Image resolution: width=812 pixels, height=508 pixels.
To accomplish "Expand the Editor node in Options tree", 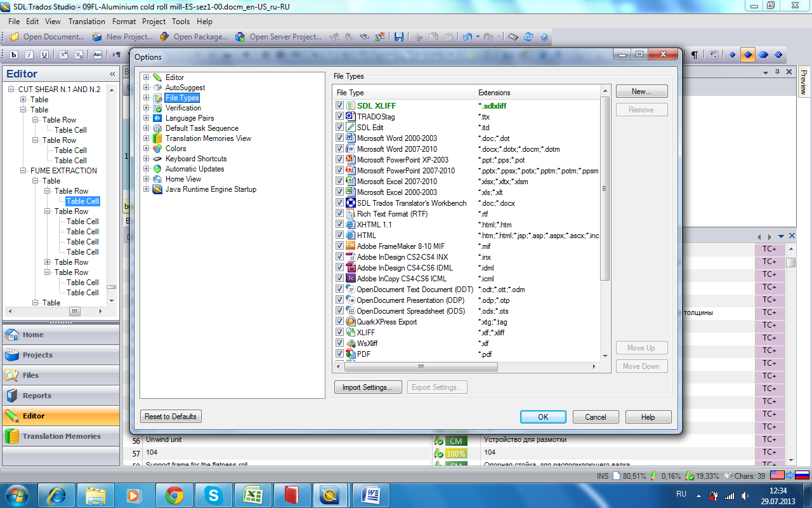I will (147, 77).
